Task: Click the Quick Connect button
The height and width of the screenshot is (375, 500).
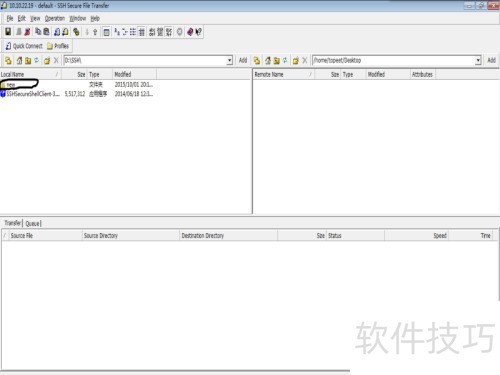Action: click(24, 46)
